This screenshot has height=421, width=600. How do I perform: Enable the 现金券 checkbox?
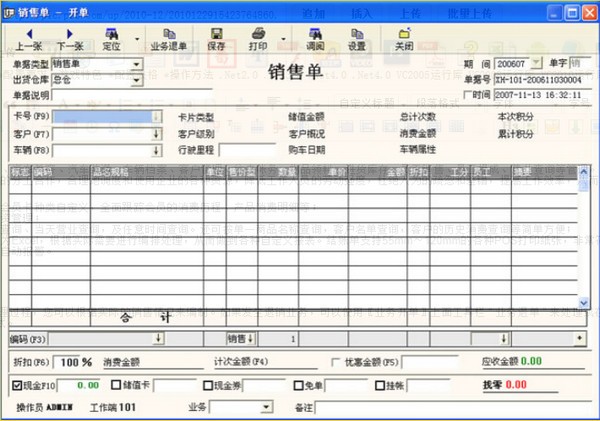point(208,385)
